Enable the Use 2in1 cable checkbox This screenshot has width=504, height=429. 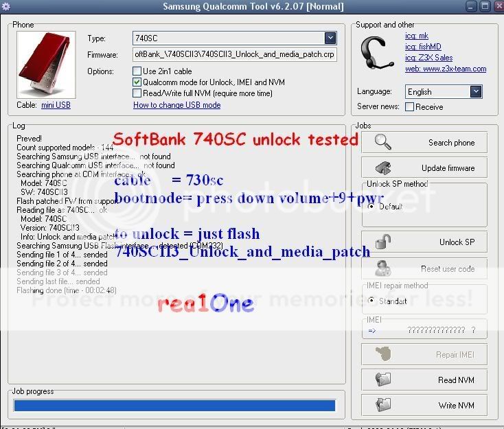tap(137, 71)
